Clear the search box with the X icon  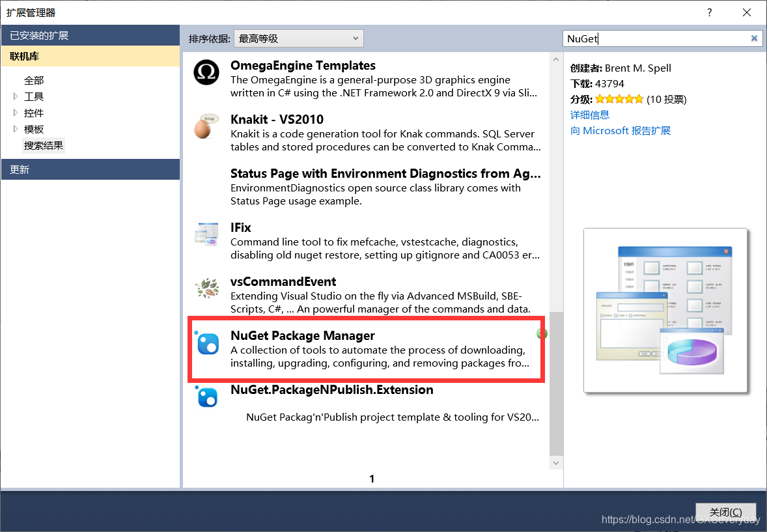point(753,38)
